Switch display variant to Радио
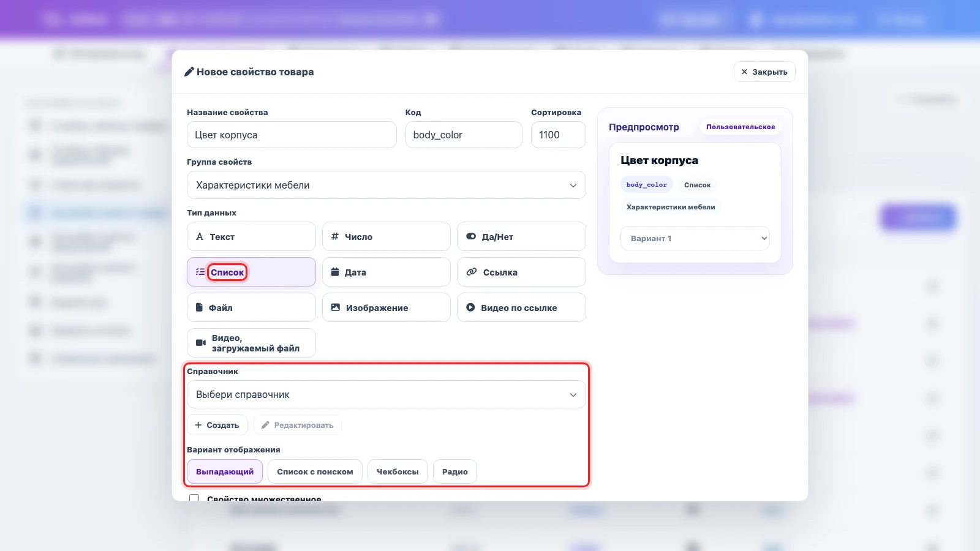 tap(455, 471)
